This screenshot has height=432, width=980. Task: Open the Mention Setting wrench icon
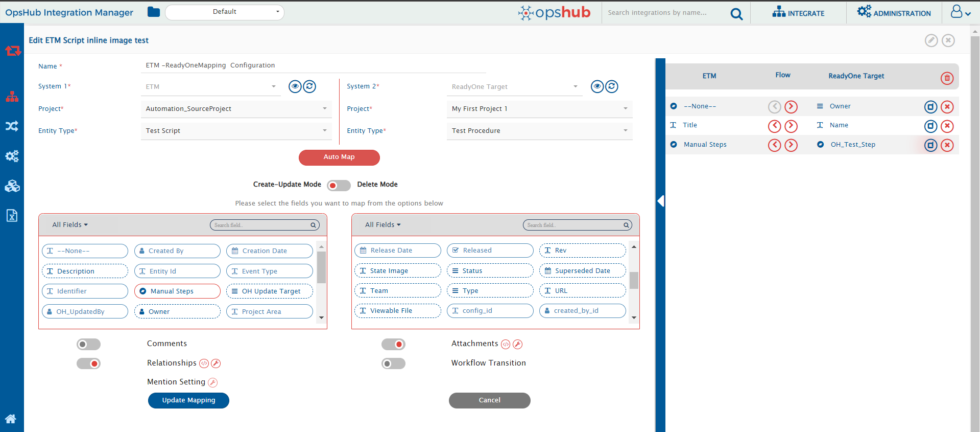(x=213, y=382)
